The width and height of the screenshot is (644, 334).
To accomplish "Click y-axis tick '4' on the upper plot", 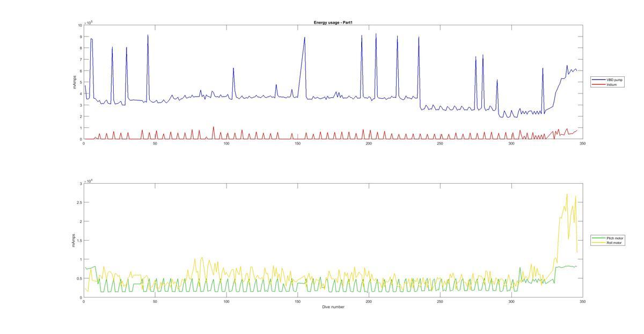I will pyautogui.click(x=80, y=93).
